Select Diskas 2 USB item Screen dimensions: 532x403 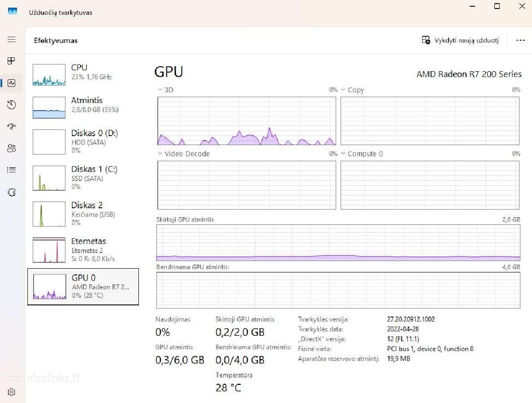(83, 214)
